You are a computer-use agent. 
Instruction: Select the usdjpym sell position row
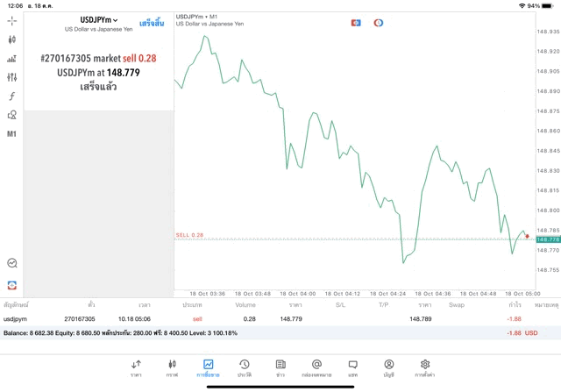tap(280, 318)
